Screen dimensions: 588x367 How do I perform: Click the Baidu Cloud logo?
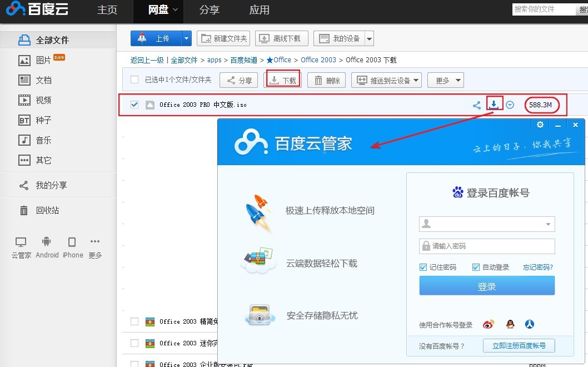pyautogui.click(x=37, y=8)
